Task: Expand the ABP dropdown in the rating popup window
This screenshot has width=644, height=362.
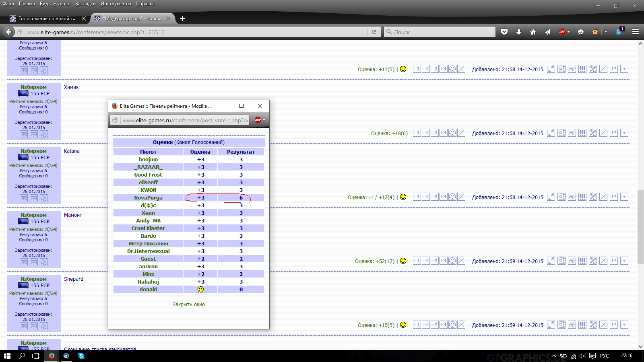Action: (x=264, y=120)
